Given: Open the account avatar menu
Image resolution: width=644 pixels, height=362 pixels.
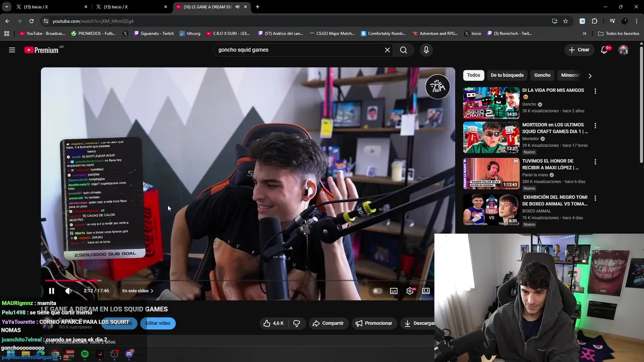Looking at the screenshot, I should [623, 50].
